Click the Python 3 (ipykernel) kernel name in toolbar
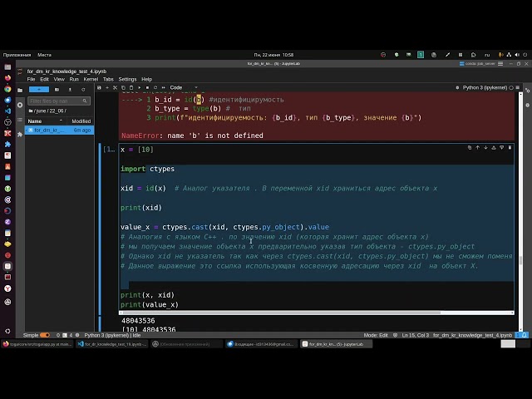 coord(485,87)
